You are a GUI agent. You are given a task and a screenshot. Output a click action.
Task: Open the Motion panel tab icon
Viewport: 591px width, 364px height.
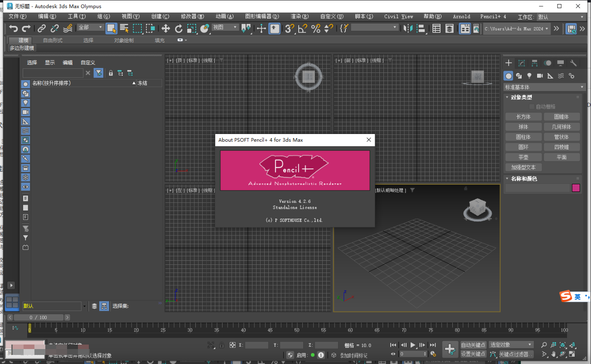point(547,63)
